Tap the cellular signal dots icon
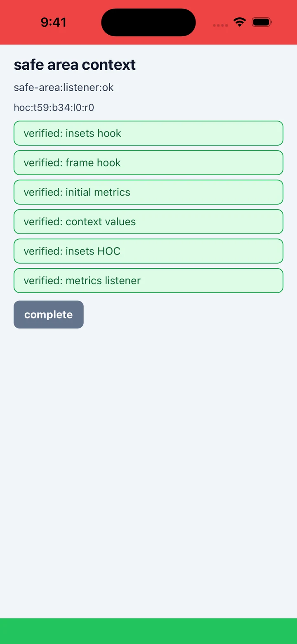Viewport: 297px width, 644px height. (220, 26)
